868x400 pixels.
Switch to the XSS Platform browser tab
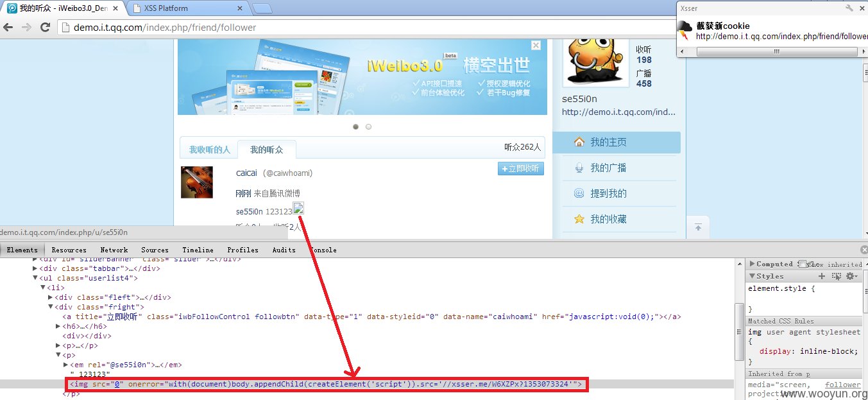pos(186,8)
